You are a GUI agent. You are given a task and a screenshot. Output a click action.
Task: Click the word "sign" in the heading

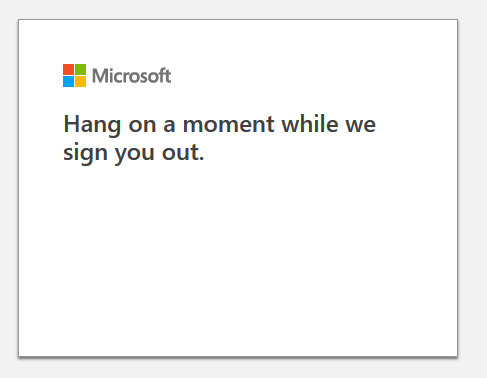coord(85,153)
